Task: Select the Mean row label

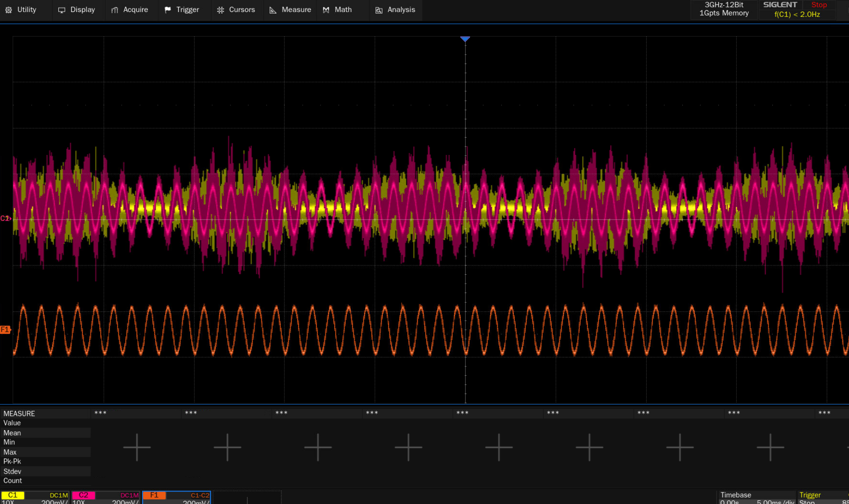Action: [12, 433]
